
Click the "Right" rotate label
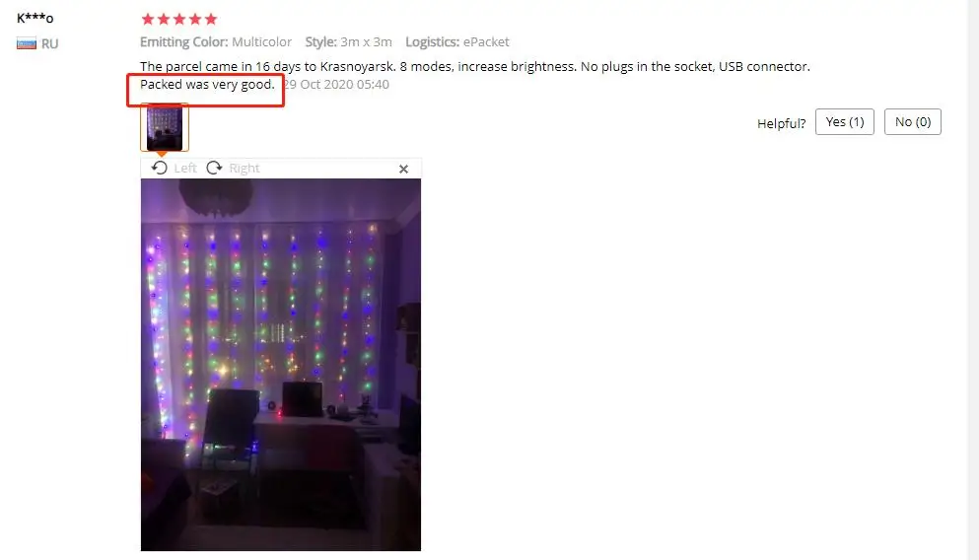click(x=245, y=168)
